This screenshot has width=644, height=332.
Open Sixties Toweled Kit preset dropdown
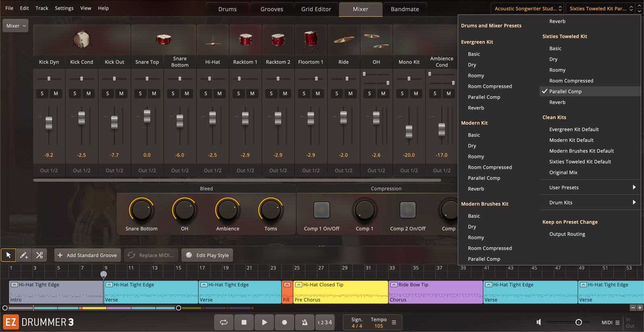coord(600,8)
